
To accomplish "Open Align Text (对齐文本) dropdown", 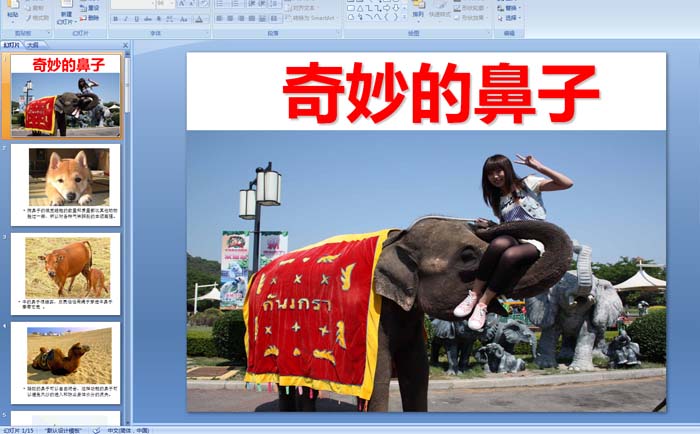I will click(302, 8).
